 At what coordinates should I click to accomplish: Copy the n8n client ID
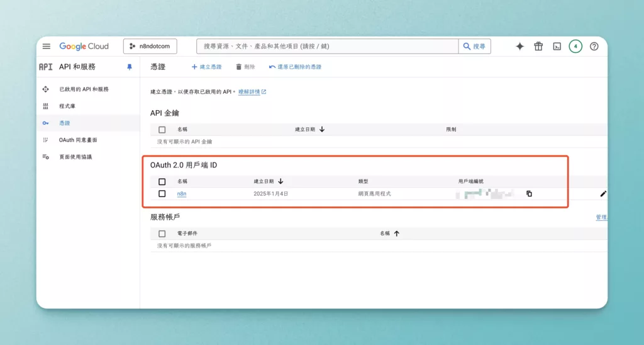[529, 194]
